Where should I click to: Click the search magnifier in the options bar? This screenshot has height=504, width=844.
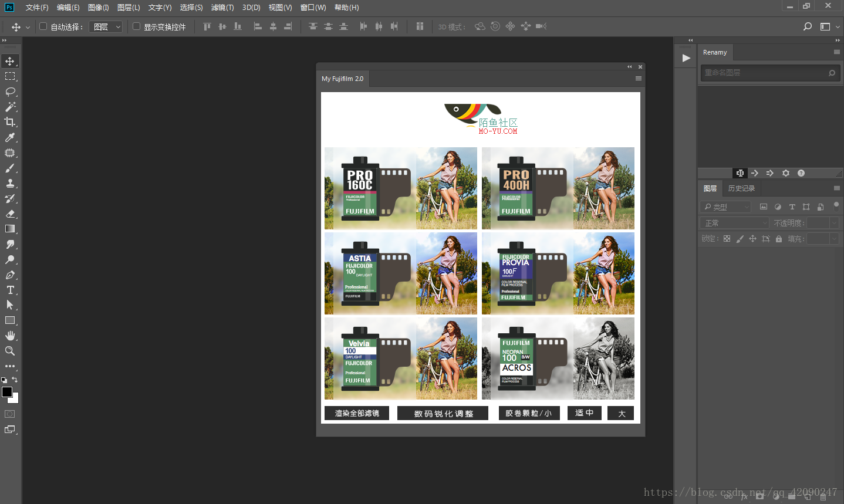(x=808, y=26)
